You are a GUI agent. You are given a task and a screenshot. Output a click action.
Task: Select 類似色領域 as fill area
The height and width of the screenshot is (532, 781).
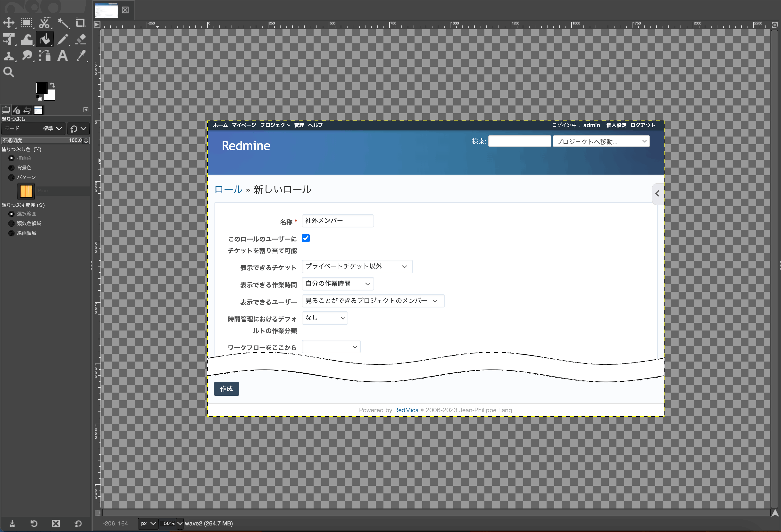point(11,223)
